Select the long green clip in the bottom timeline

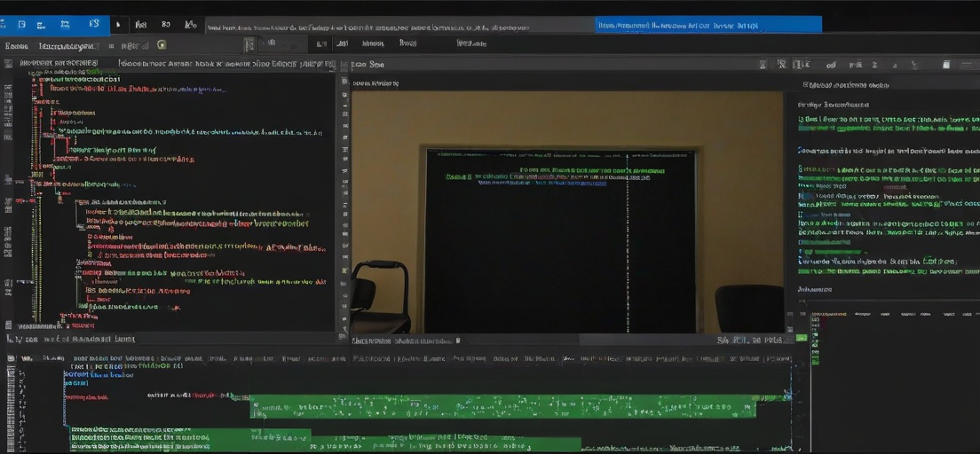[503, 406]
